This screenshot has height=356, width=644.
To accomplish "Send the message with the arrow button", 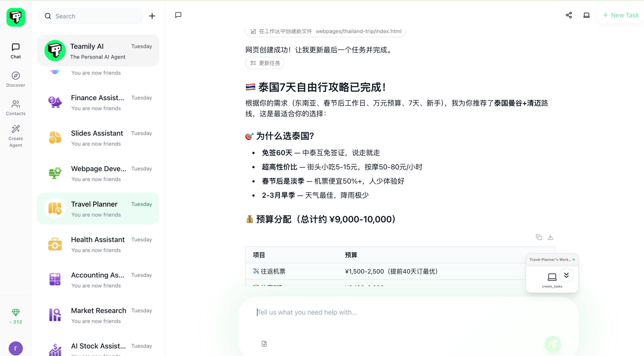I will (x=552, y=344).
